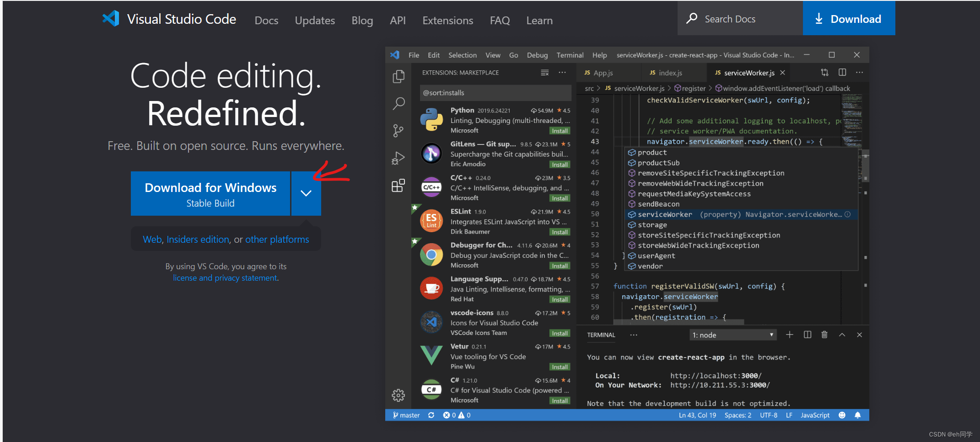
Task: Open license and privacy statement link
Action: click(225, 278)
